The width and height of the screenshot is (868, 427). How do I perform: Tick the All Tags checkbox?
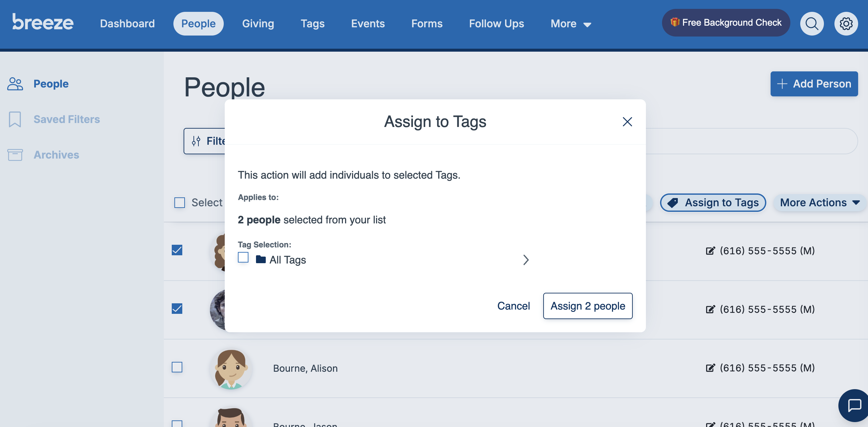click(x=243, y=257)
